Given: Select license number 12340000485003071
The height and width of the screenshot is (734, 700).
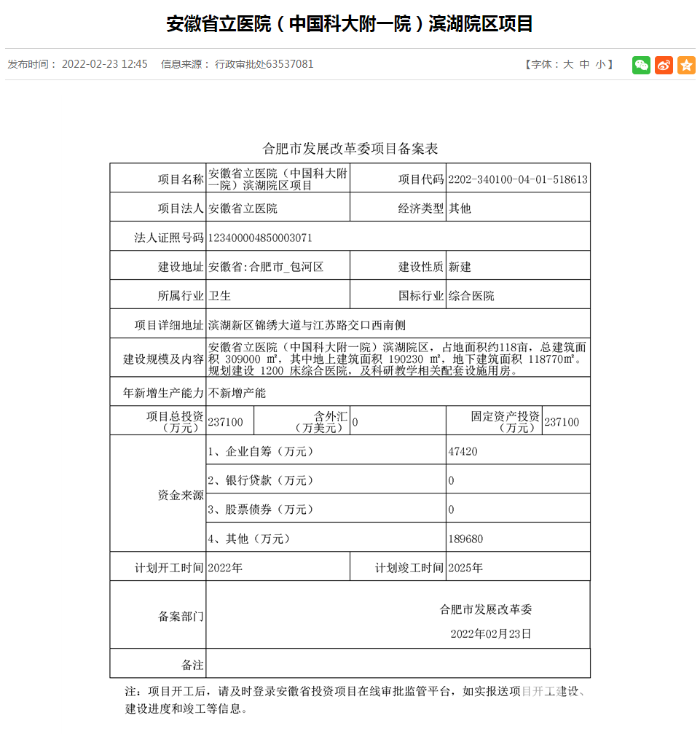Looking at the screenshot, I should [260, 238].
